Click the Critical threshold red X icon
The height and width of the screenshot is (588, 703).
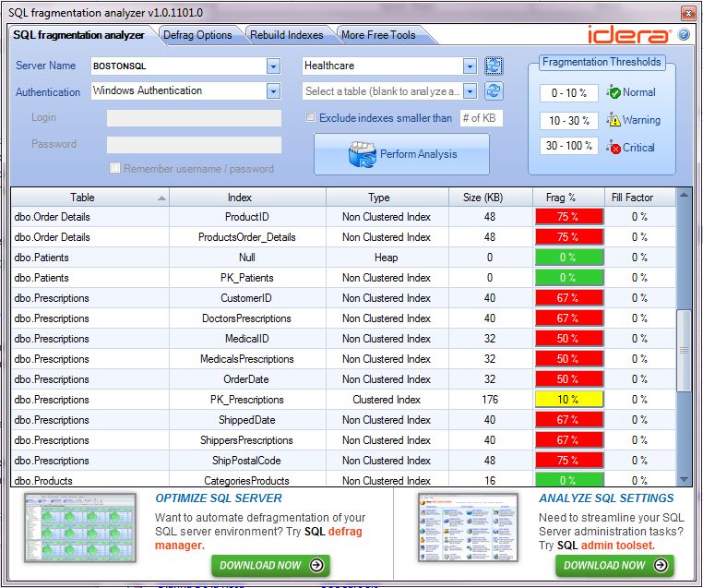(614, 147)
